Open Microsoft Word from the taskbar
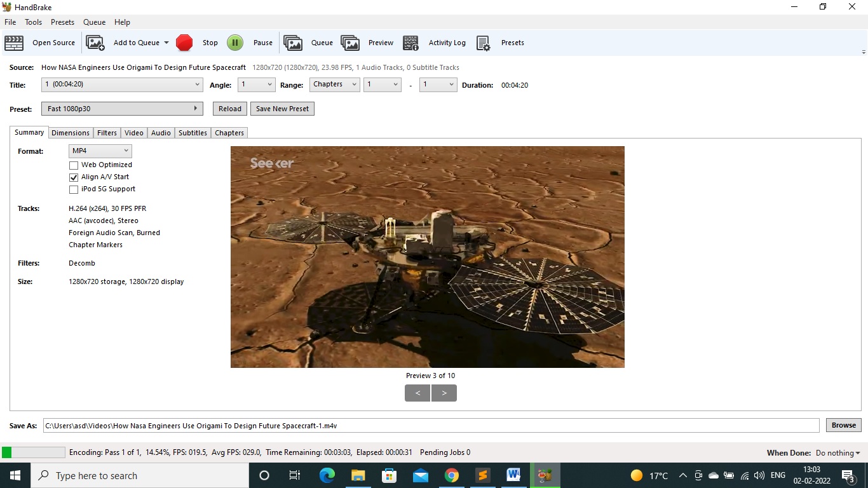Screen dimensions: 868x488 [514, 475]
